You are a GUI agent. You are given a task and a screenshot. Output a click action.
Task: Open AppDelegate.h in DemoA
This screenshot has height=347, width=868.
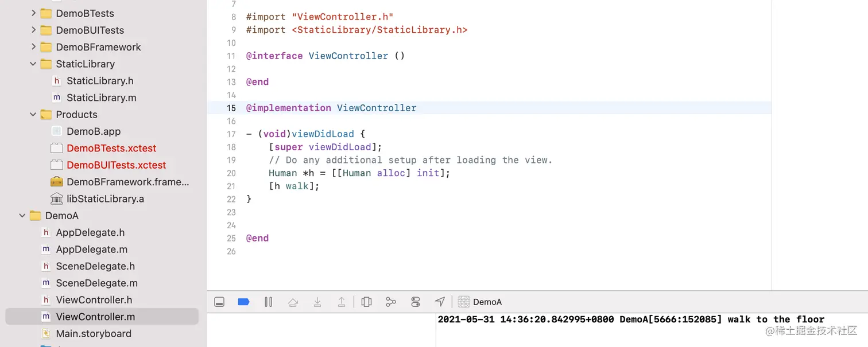coord(90,232)
